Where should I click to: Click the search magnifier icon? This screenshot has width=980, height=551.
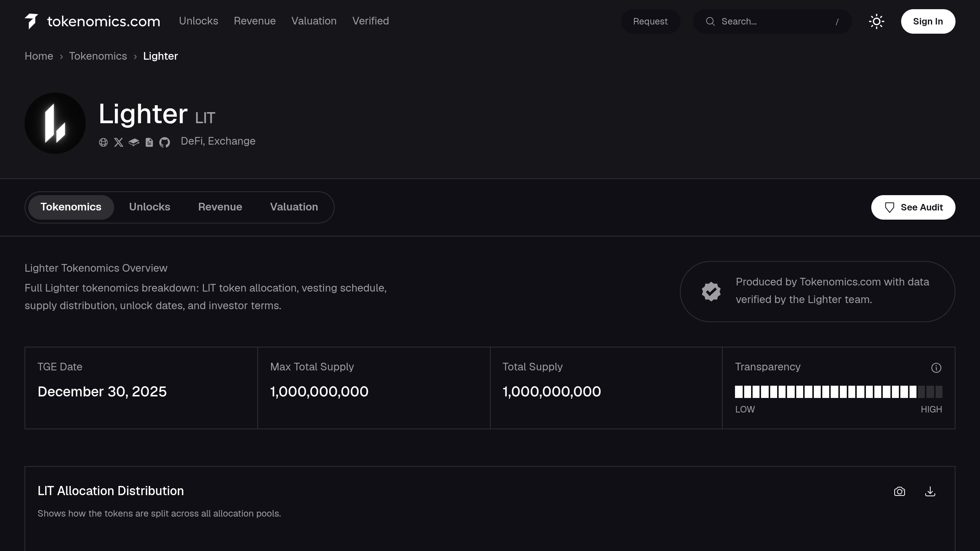[x=710, y=21]
